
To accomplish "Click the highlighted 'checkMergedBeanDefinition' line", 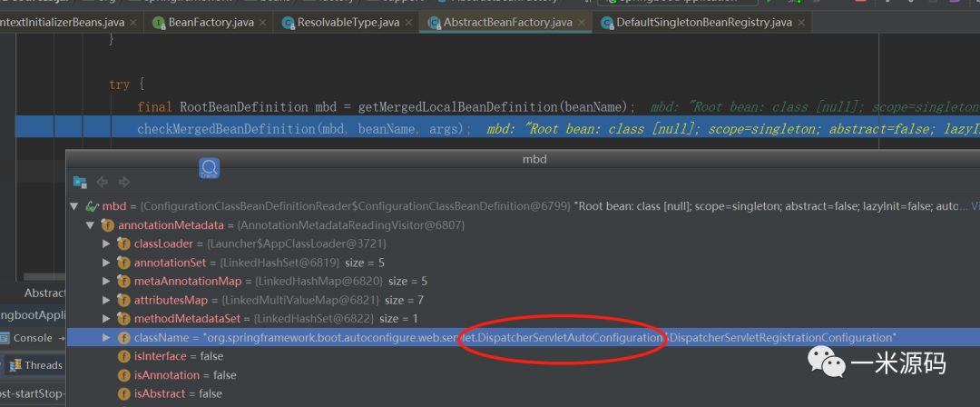I will click(x=497, y=130).
